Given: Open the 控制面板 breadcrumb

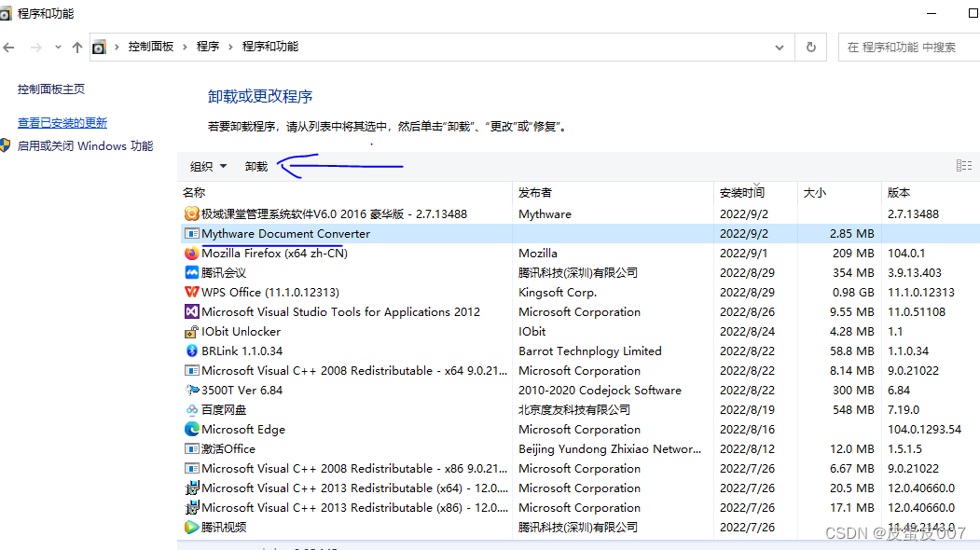Looking at the screenshot, I should pos(151,47).
